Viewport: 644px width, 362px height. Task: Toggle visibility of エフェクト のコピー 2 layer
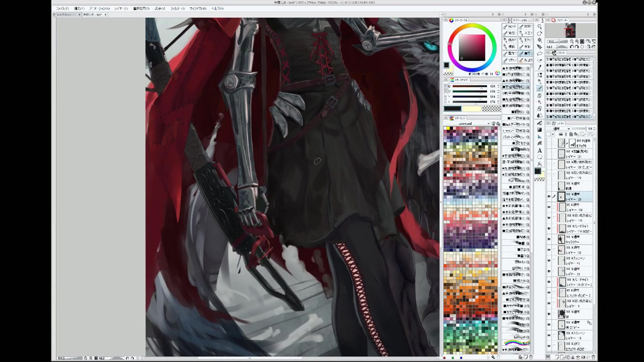tap(549, 293)
